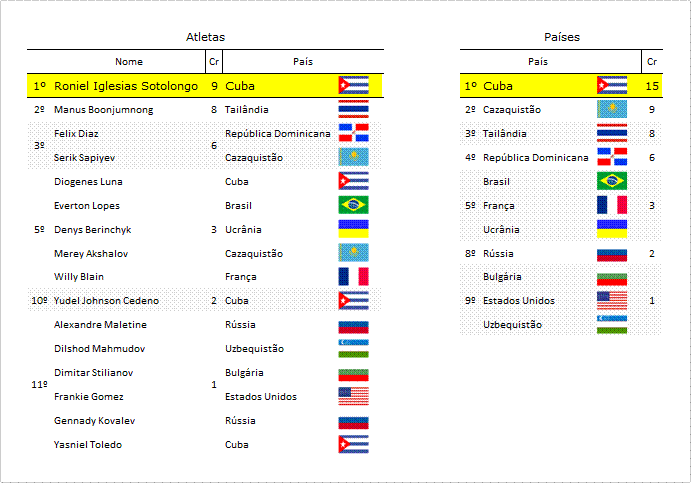The image size is (691, 483).
Task: Click the Países table title
Action: pyautogui.click(x=562, y=37)
